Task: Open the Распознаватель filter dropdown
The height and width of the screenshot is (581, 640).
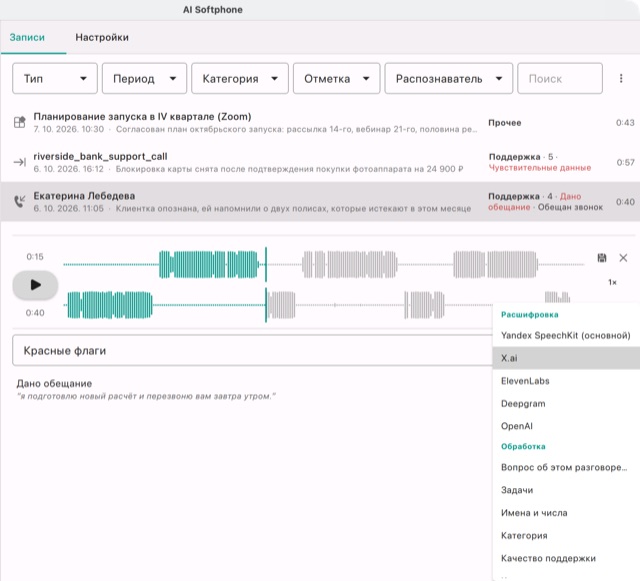Action: tap(449, 78)
